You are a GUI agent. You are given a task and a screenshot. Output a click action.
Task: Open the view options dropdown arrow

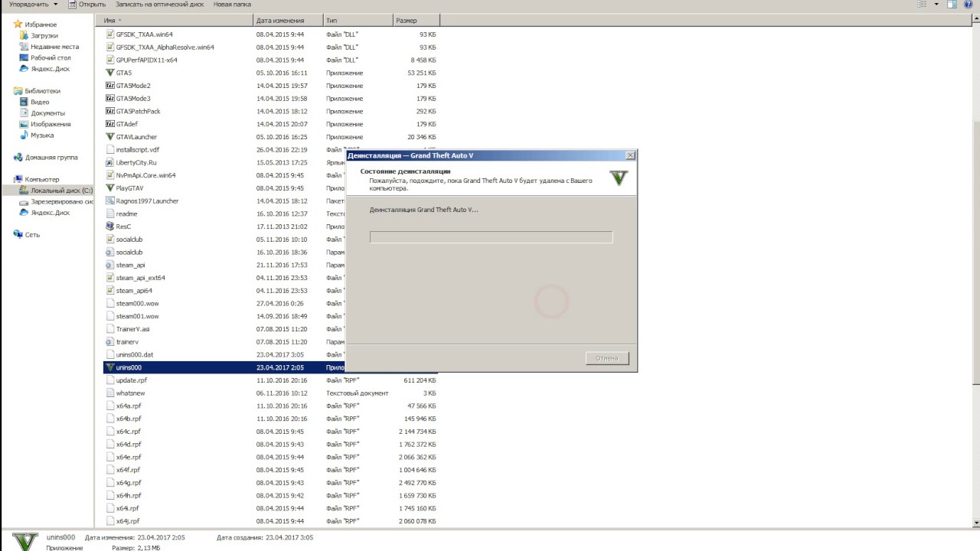click(x=936, y=5)
